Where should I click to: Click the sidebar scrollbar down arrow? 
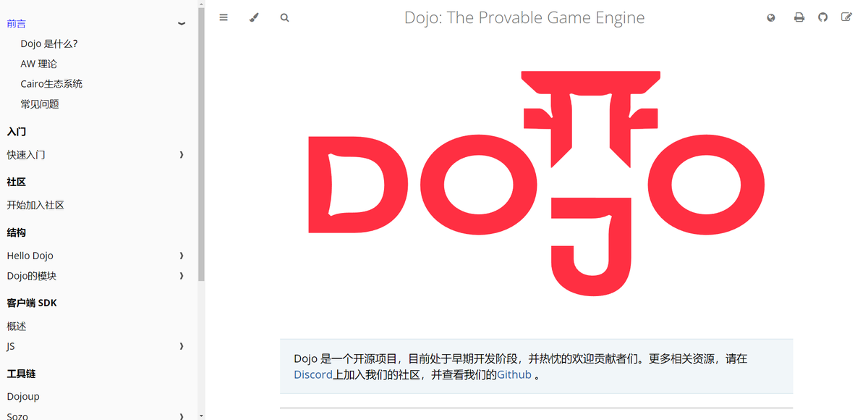click(x=201, y=416)
